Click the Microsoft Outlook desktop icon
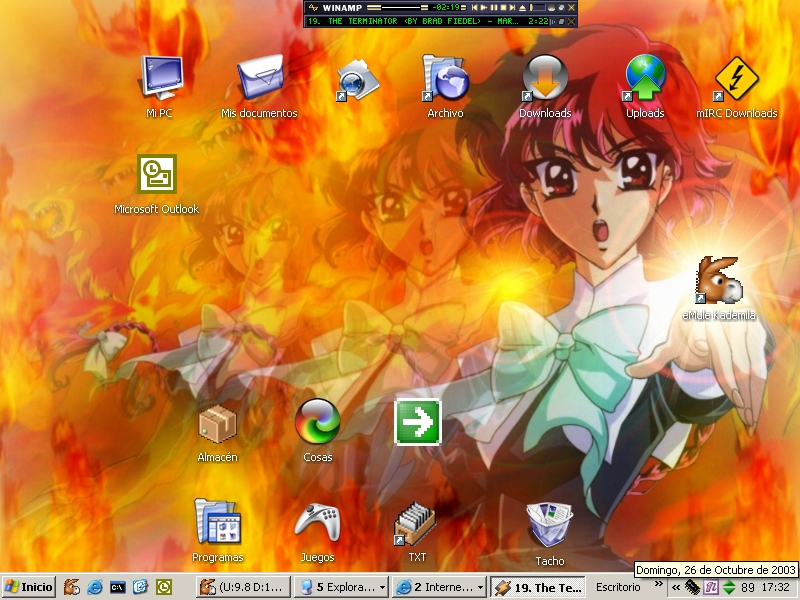Image resolution: width=800 pixels, height=600 pixels. [157, 174]
